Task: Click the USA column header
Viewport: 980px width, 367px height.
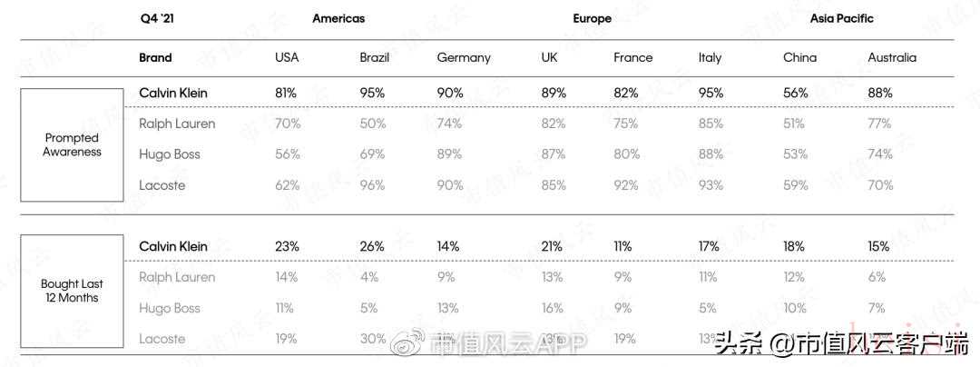Action: 287,57
